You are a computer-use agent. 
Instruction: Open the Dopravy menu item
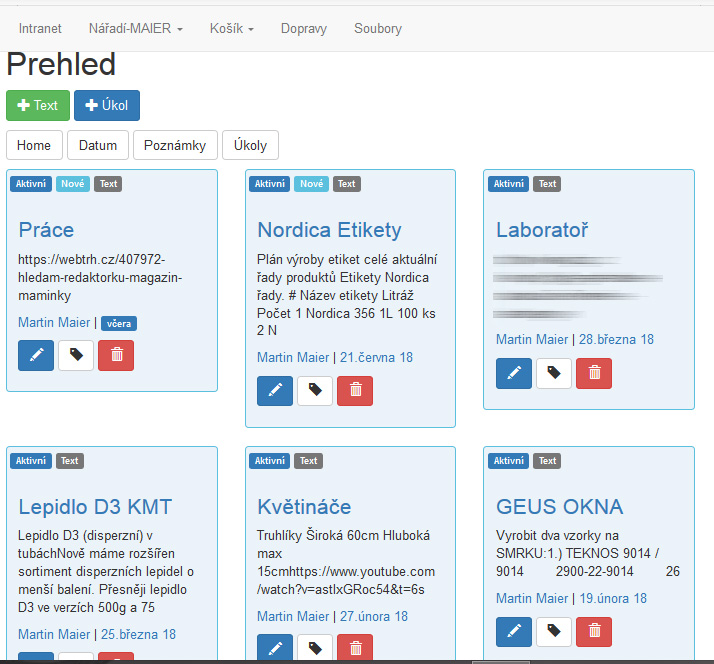(x=303, y=29)
